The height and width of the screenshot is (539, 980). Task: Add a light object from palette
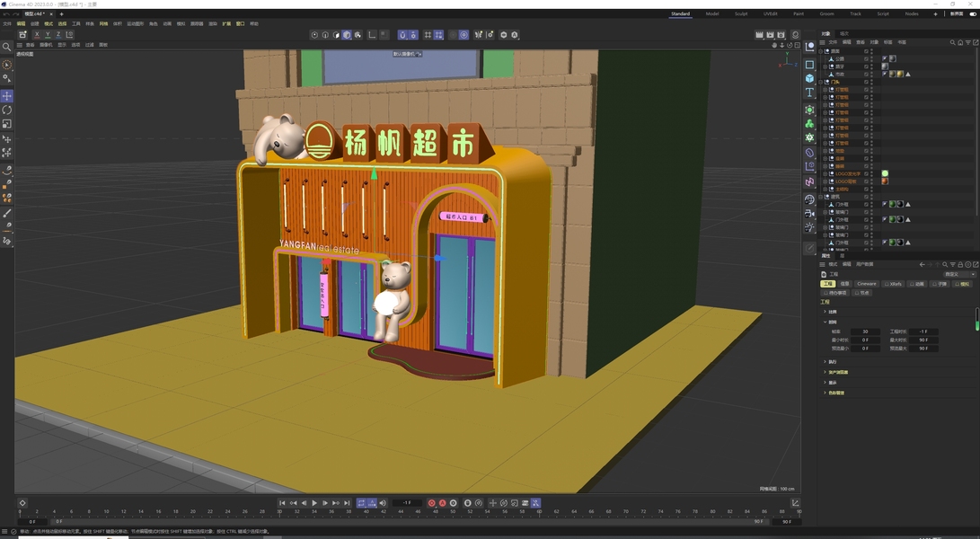click(x=809, y=227)
